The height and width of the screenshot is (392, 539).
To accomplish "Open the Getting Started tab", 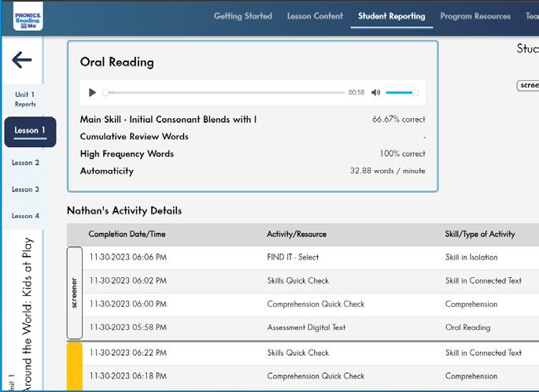I will (243, 16).
